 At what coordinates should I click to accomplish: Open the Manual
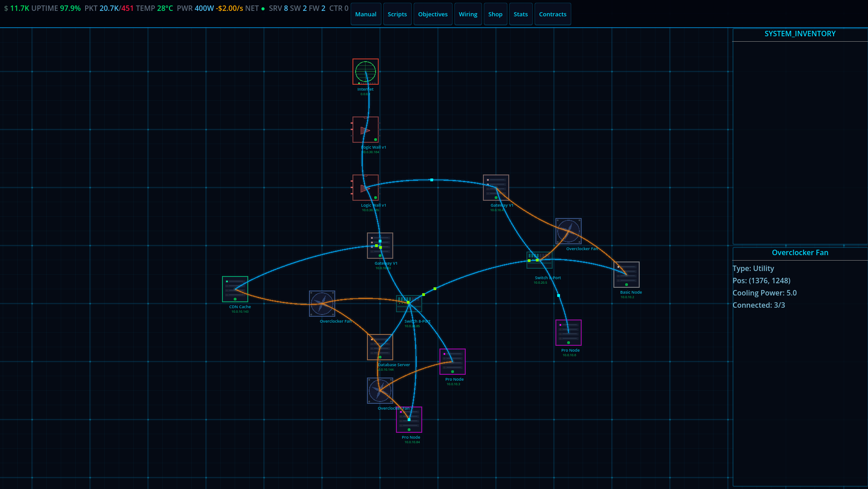[x=366, y=14]
